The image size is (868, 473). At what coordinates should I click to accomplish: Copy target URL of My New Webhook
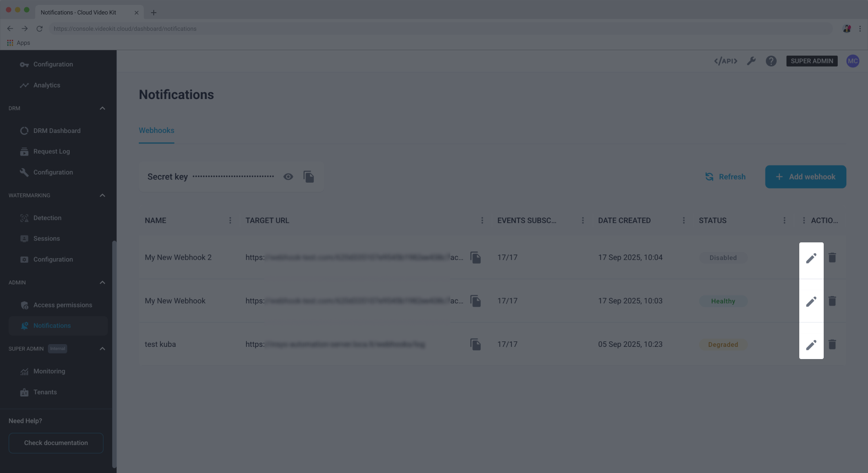(x=475, y=301)
